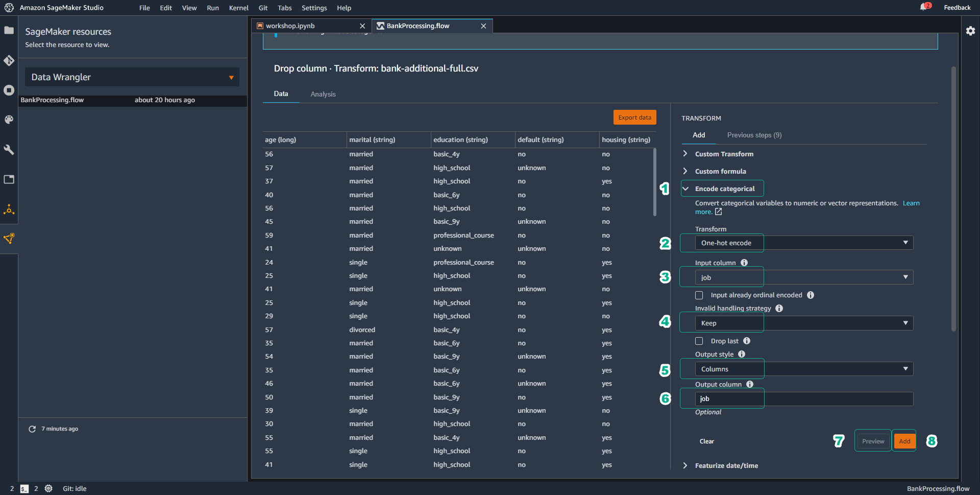980x495 pixels.
Task: Click info icon for Input already ordinal encoded
Action: (811, 295)
